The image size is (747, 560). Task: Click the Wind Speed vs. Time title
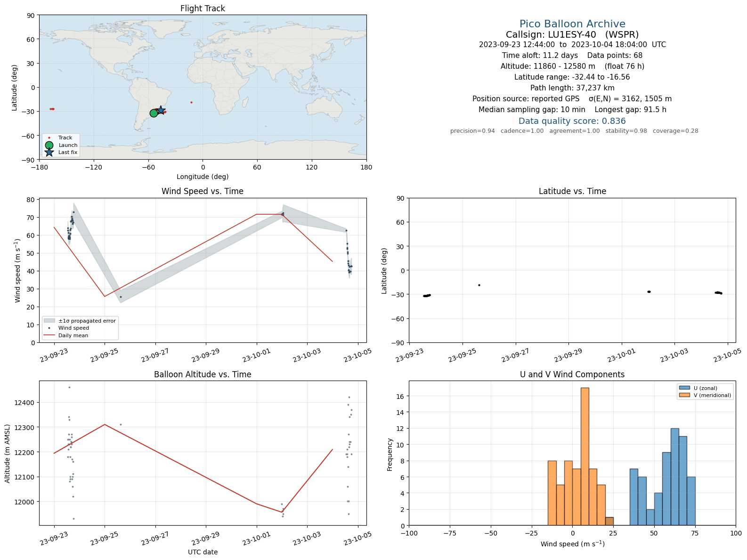point(203,191)
